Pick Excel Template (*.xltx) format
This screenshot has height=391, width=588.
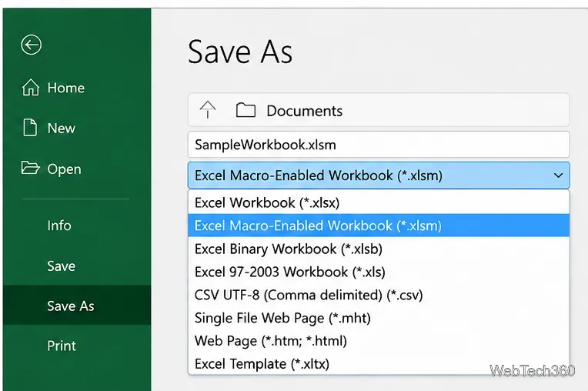(x=379, y=363)
